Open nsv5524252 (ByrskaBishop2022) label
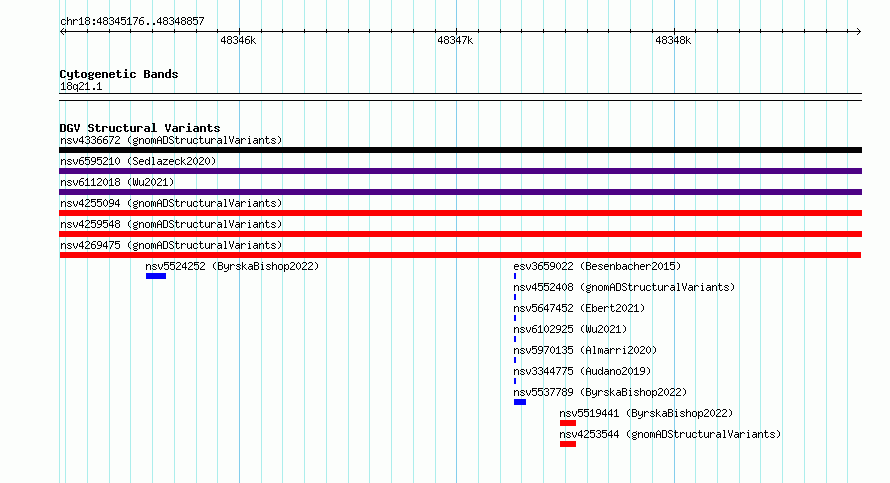 tap(232, 266)
